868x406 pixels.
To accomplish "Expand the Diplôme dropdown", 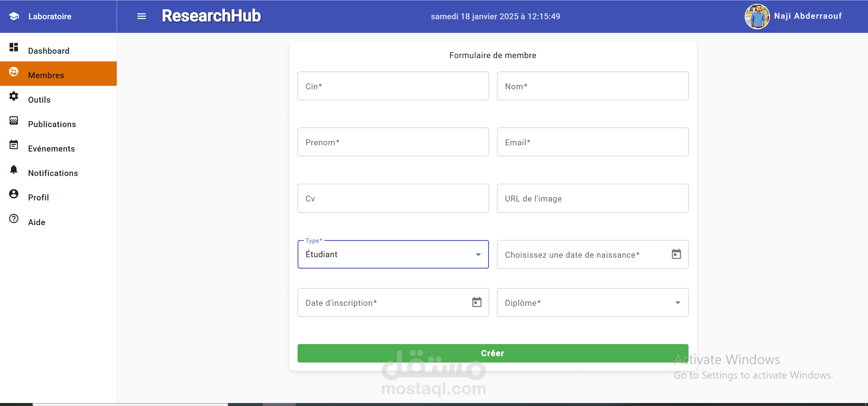I will click(x=592, y=303).
